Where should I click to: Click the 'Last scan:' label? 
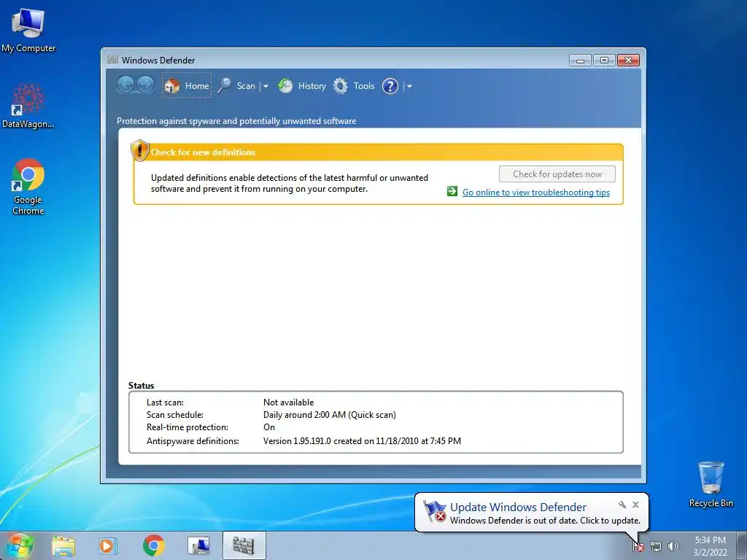pyautogui.click(x=165, y=402)
